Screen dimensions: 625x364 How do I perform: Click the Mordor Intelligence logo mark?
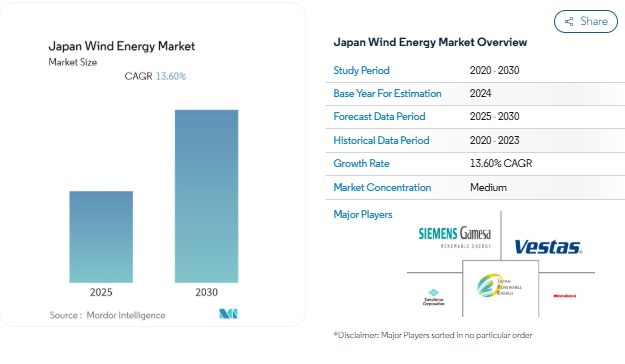coord(228,314)
